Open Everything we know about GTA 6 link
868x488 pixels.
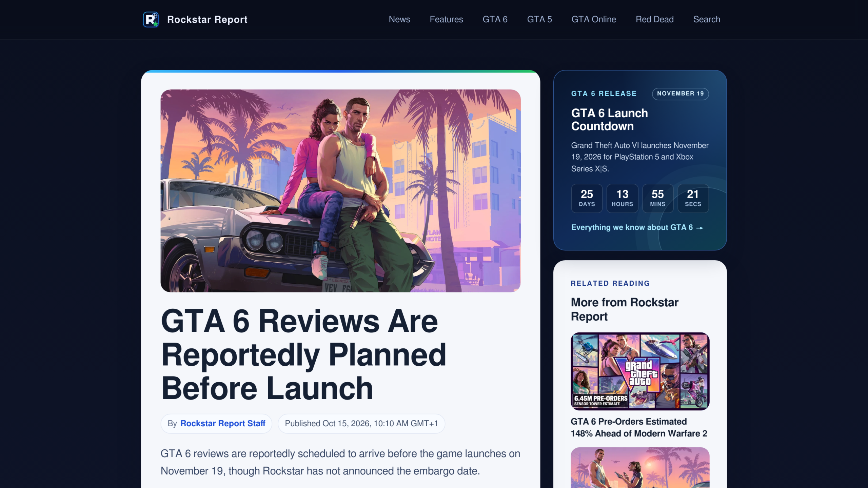pos(637,227)
